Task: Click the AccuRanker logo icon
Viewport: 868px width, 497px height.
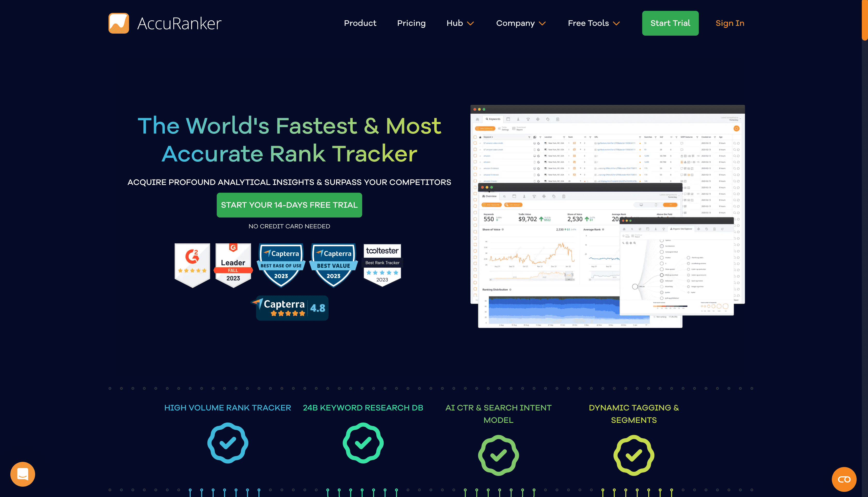Action: 118,23
